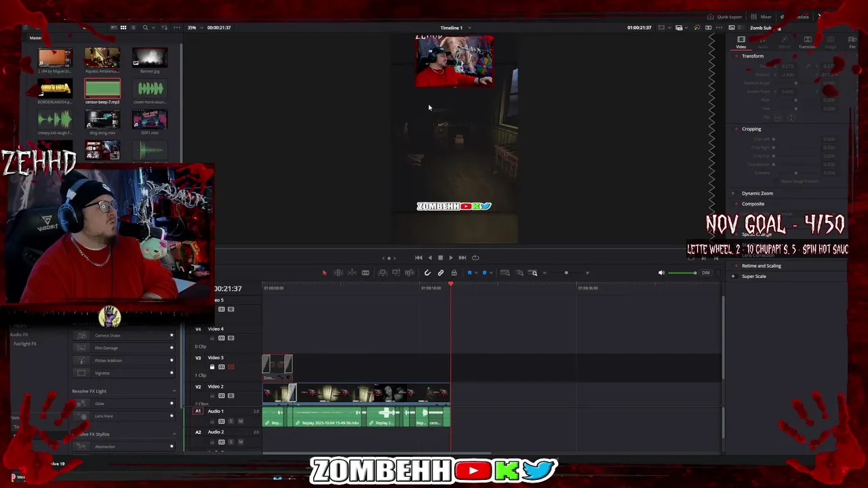The image size is (868, 488).
Task: Open the marker color dropdown arrow
Action: click(x=491, y=272)
